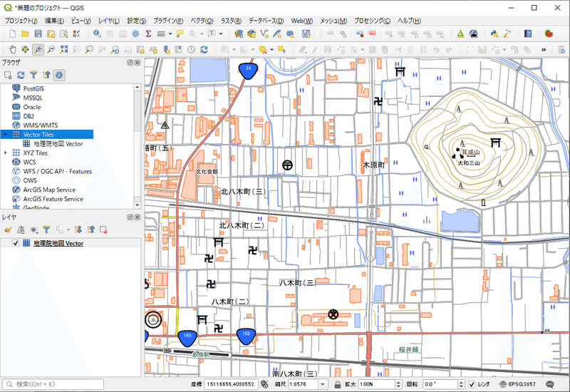Refresh the map canvas with blue arrows icon
Screen dimensions: 570x392
[x=204, y=49]
